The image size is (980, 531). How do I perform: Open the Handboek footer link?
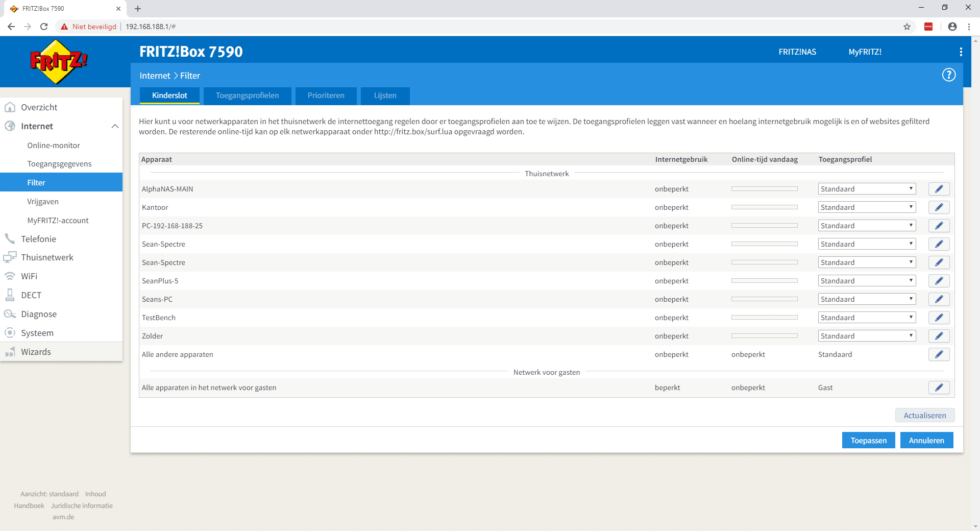point(29,505)
